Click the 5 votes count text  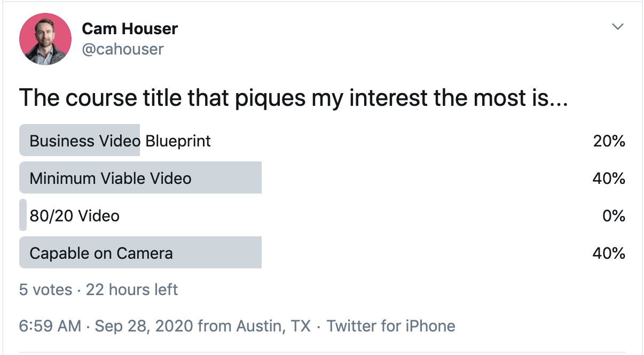click(x=45, y=290)
